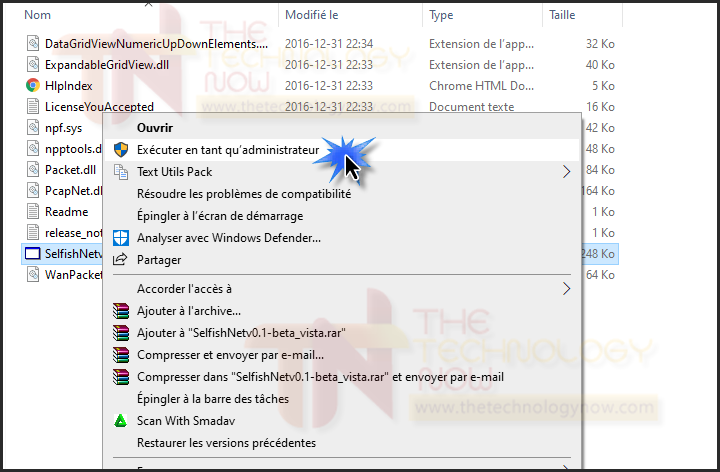Choose Compresser et envoyer par e-mail...
The height and width of the screenshot is (472, 720).
(x=230, y=355)
